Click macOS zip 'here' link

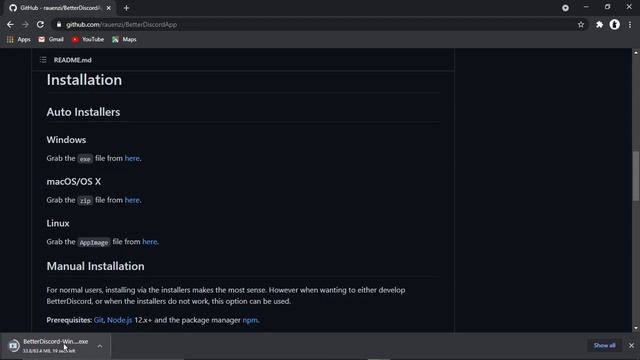pyautogui.click(x=132, y=200)
